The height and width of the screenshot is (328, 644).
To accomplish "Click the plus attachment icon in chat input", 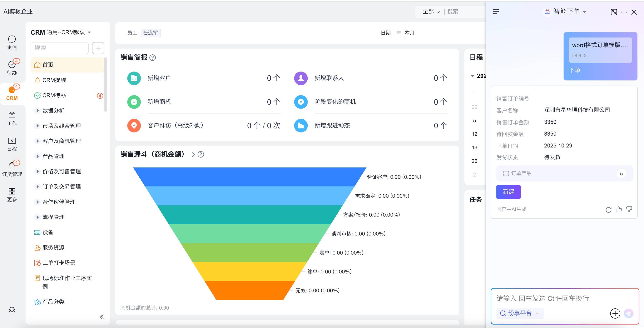I will 615,313.
